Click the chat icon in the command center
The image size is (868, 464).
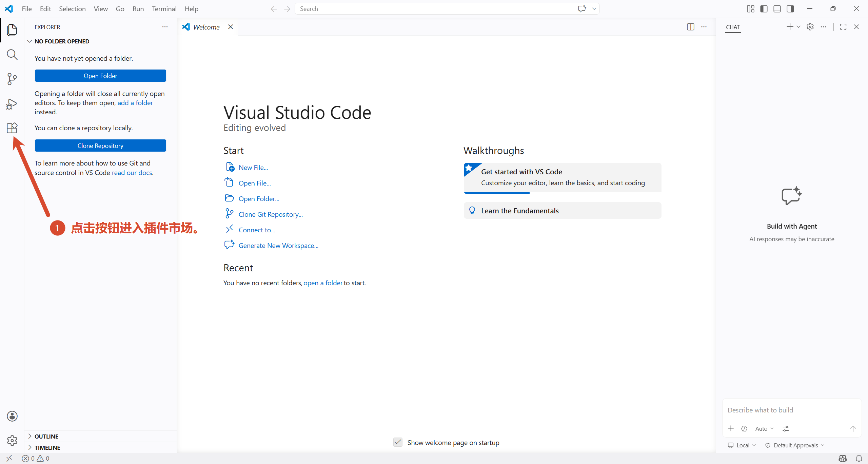coord(582,9)
